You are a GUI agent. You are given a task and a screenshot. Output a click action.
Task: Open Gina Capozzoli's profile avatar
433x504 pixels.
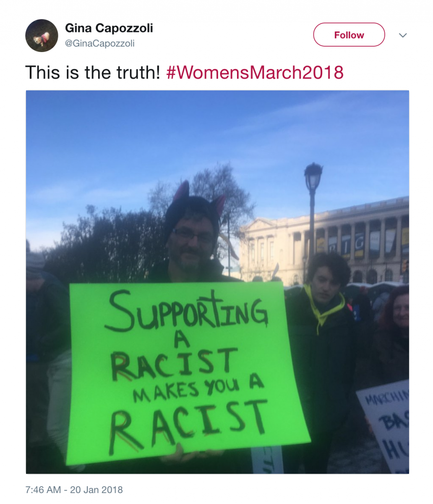point(42,36)
